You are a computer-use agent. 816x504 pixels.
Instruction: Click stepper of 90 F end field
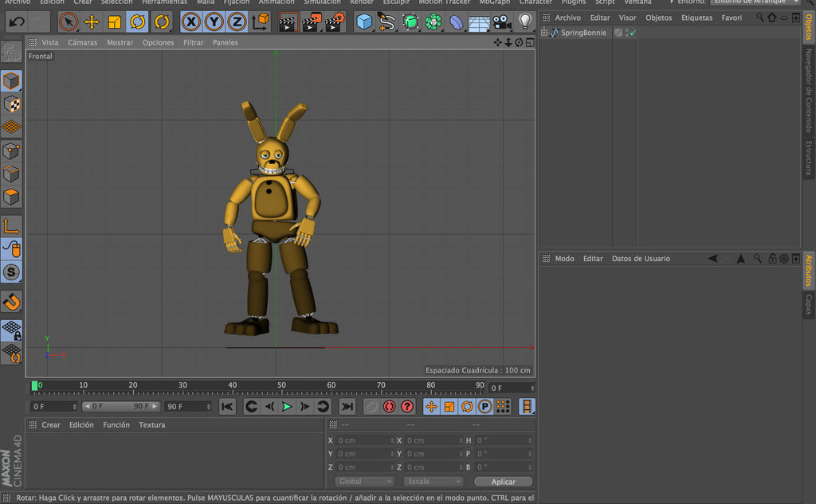coord(208,407)
